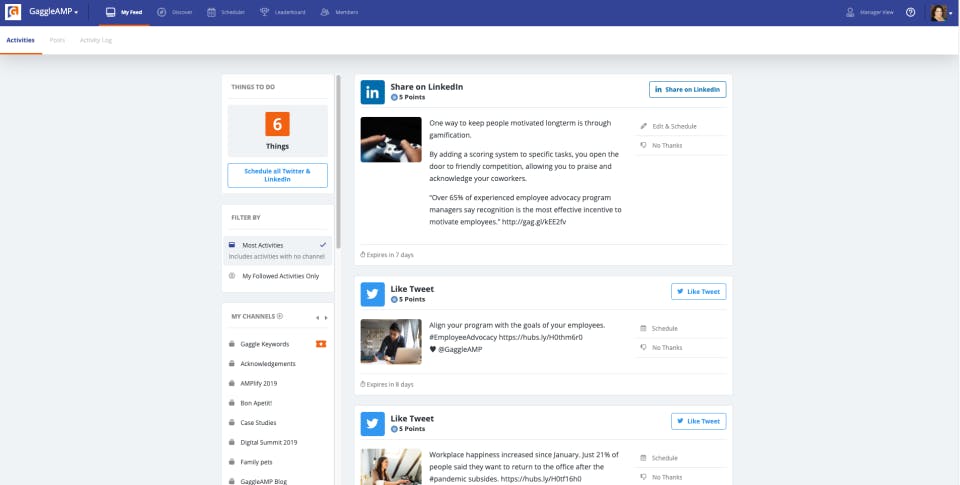Viewport: 960px width, 485px height.
Task: Open the Scheduler section
Action: coord(226,12)
